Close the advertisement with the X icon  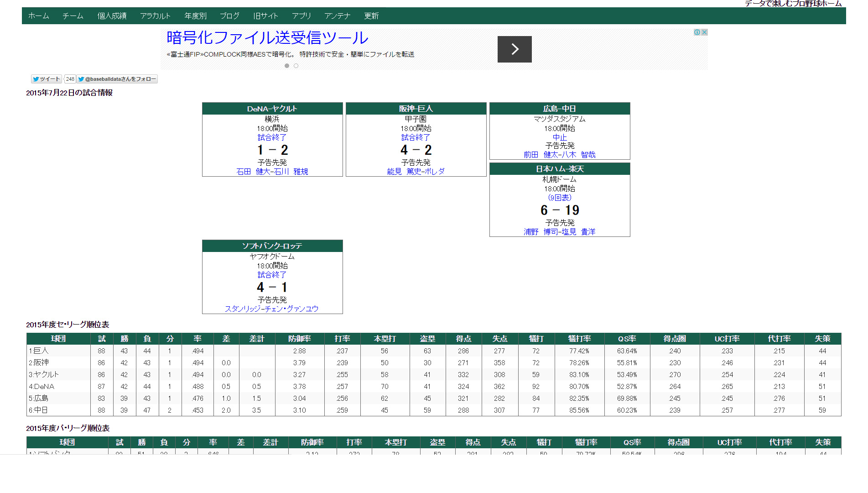pos(705,32)
